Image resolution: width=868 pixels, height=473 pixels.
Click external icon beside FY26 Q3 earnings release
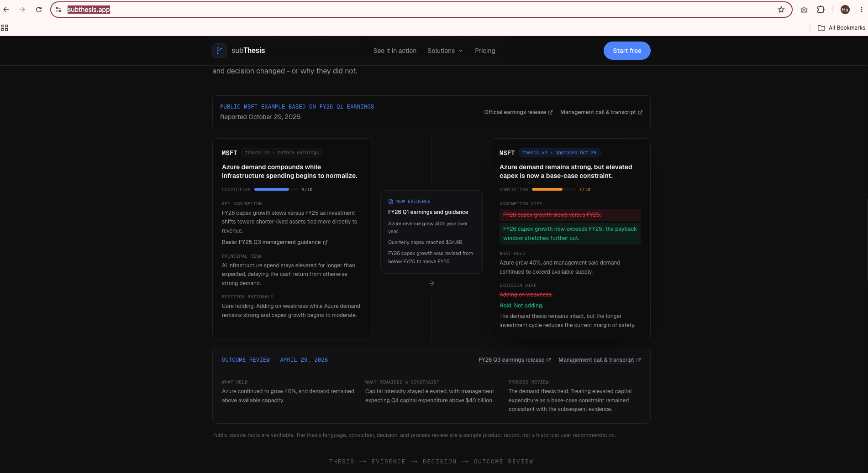(548, 360)
